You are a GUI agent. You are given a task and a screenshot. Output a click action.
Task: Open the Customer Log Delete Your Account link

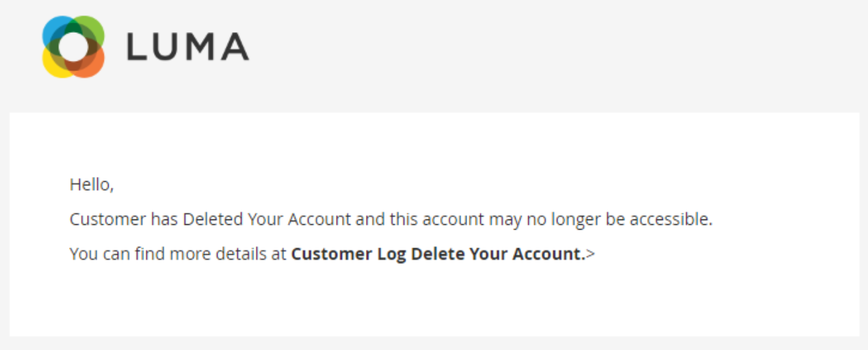pos(438,254)
